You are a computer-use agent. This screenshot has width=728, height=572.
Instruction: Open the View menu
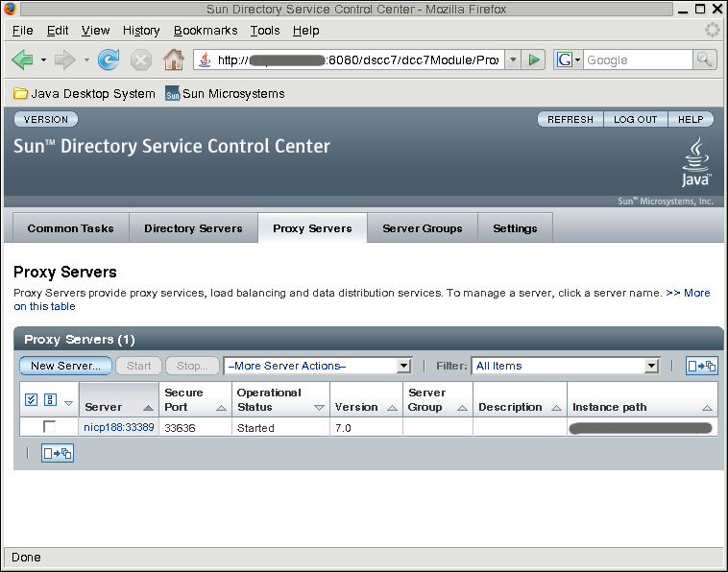point(96,31)
